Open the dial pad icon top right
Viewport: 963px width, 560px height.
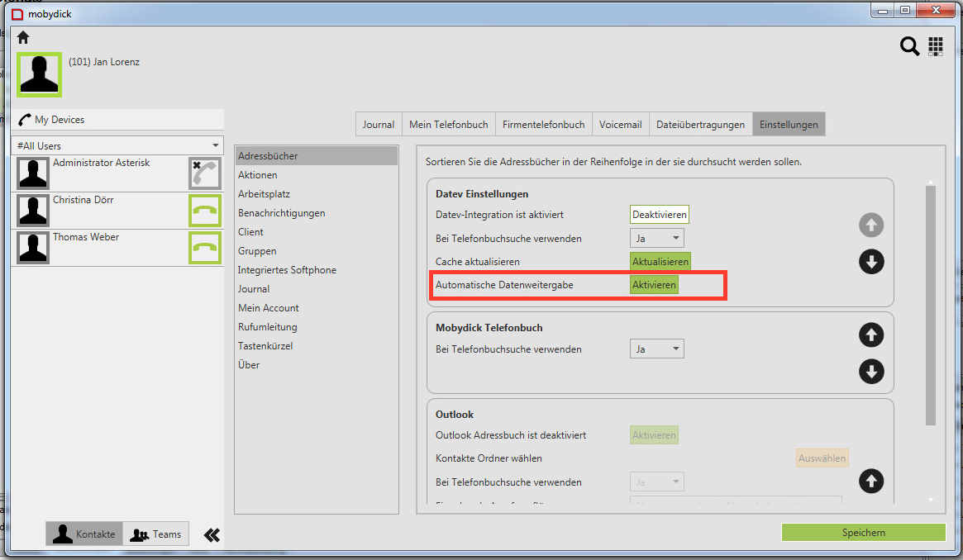pyautogui.click(x=936, y=46)
